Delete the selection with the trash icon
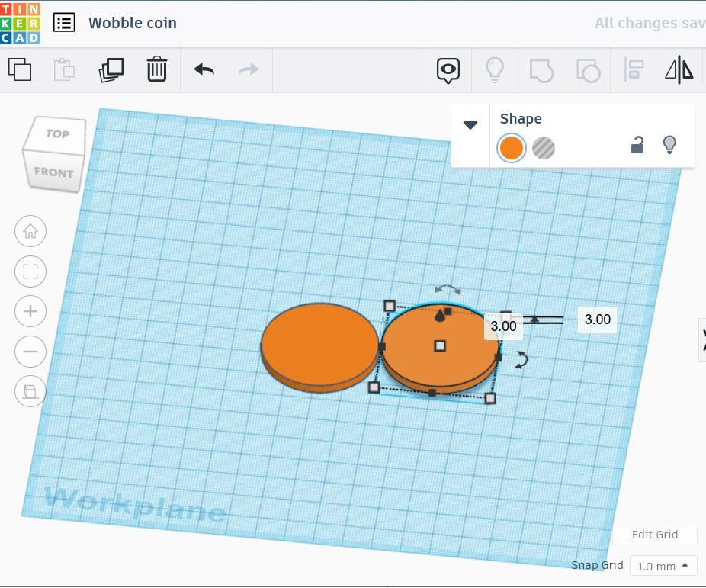 pos(157,69)
